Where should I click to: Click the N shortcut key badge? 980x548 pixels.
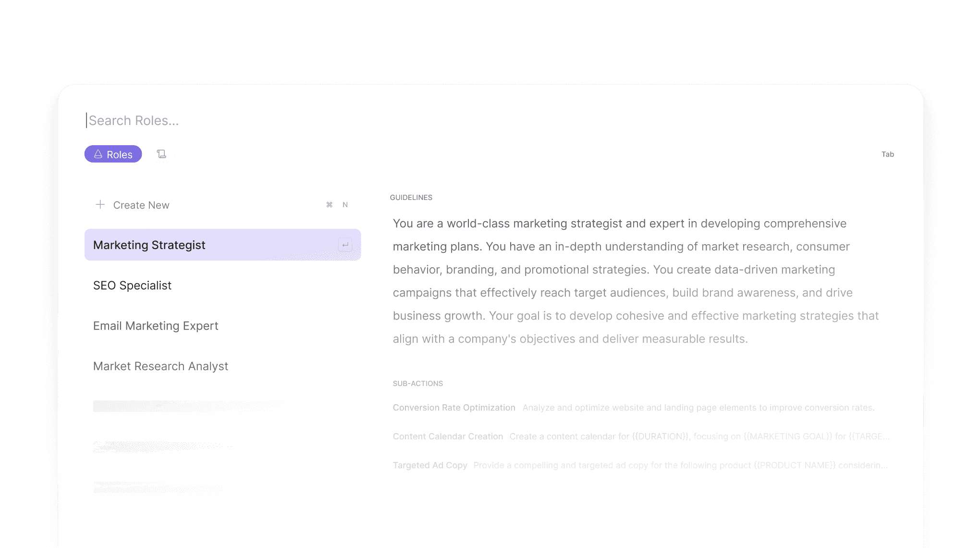(x=345, y=205)
